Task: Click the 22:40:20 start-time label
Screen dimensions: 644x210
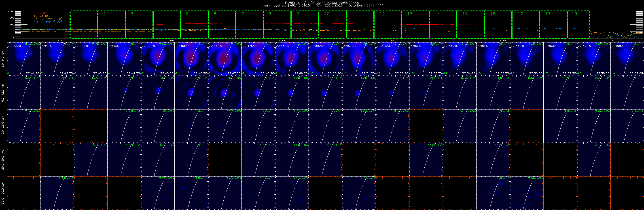Action: (14, 46)
